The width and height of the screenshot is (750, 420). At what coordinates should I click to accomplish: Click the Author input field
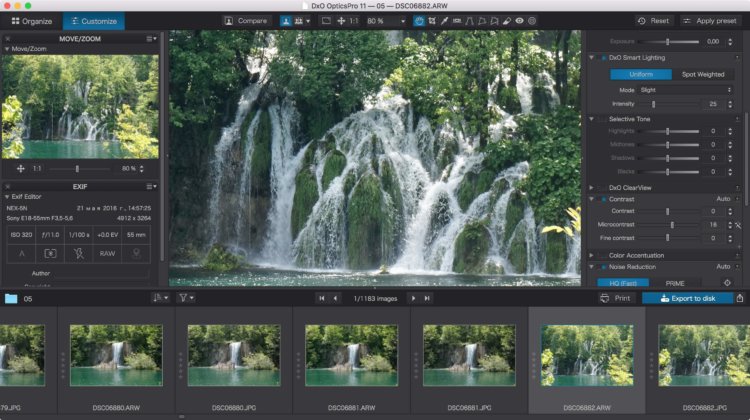click(x=101, y=274)
